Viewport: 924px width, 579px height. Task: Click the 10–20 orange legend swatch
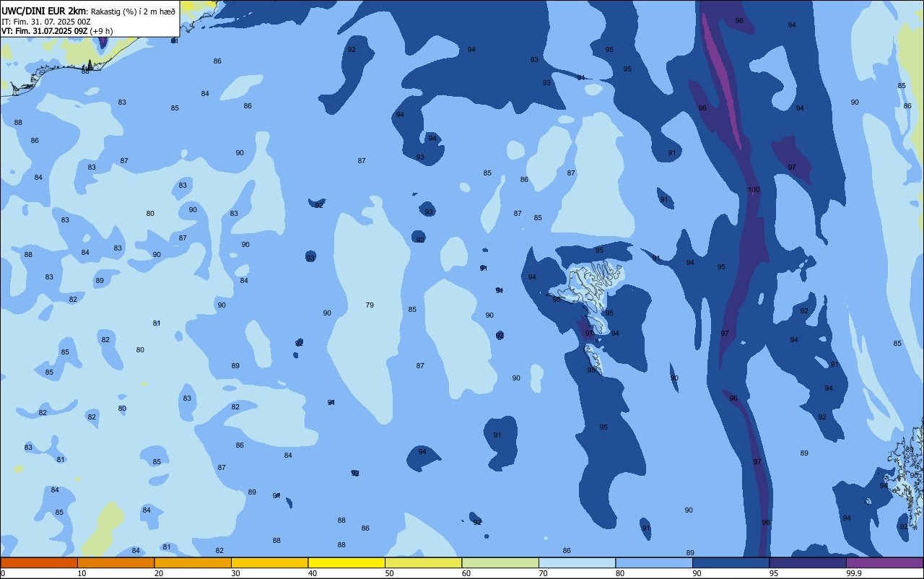coord(115,562)
